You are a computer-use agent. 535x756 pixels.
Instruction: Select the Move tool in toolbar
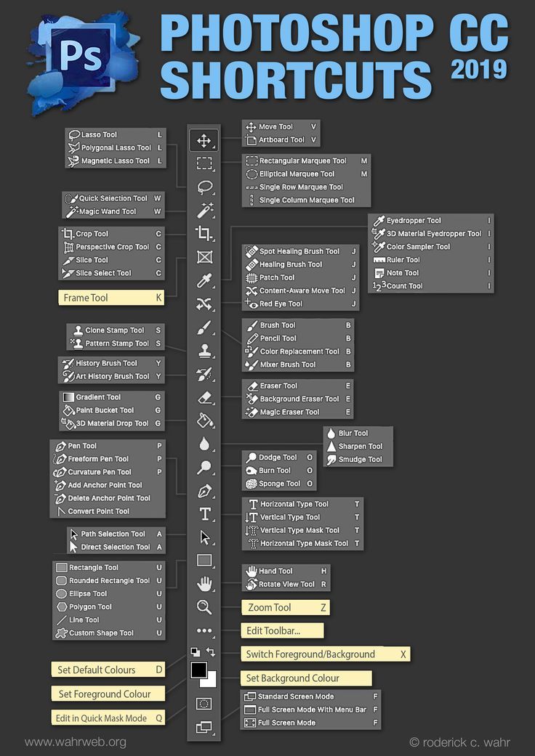pos(204,140)
